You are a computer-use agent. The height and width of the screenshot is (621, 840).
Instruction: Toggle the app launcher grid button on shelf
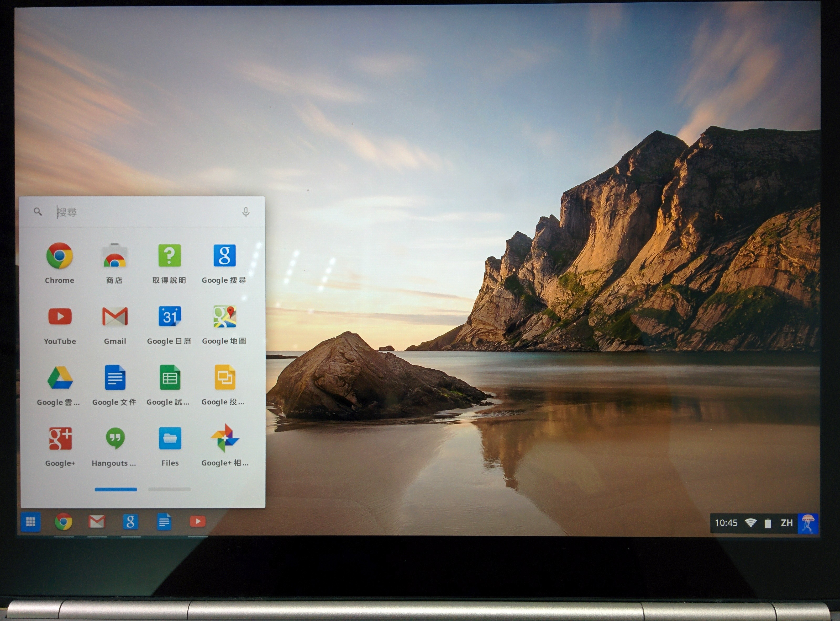pos(30,522)
